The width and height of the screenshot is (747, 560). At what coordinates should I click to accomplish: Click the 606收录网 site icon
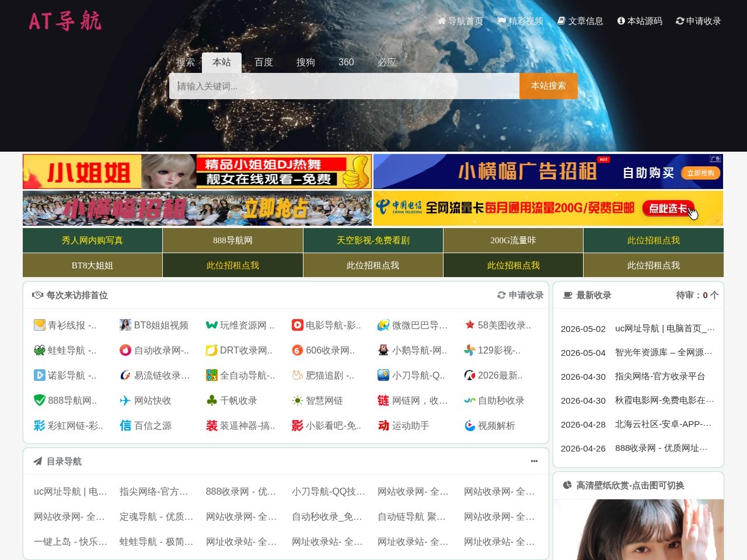click(298, 350)
